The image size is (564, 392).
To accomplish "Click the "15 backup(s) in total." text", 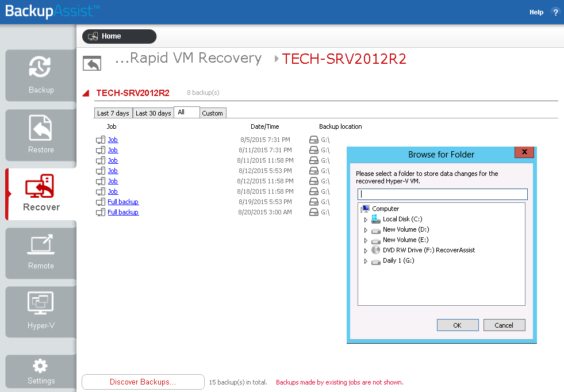I will pyautogui.click(x=238, y=382).
